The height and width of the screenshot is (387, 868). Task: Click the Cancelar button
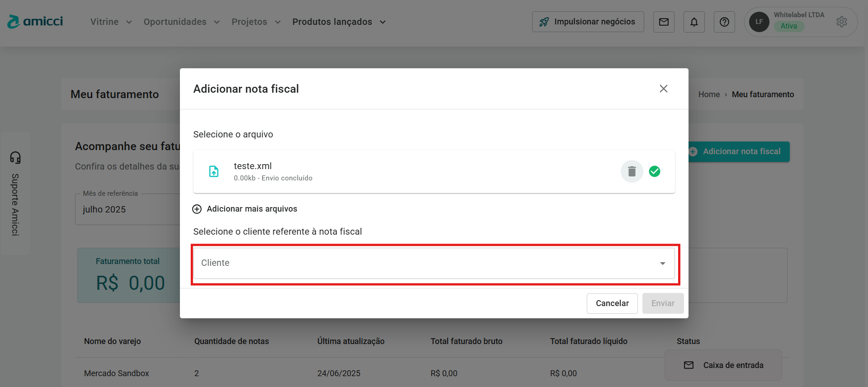pos(612,303)
